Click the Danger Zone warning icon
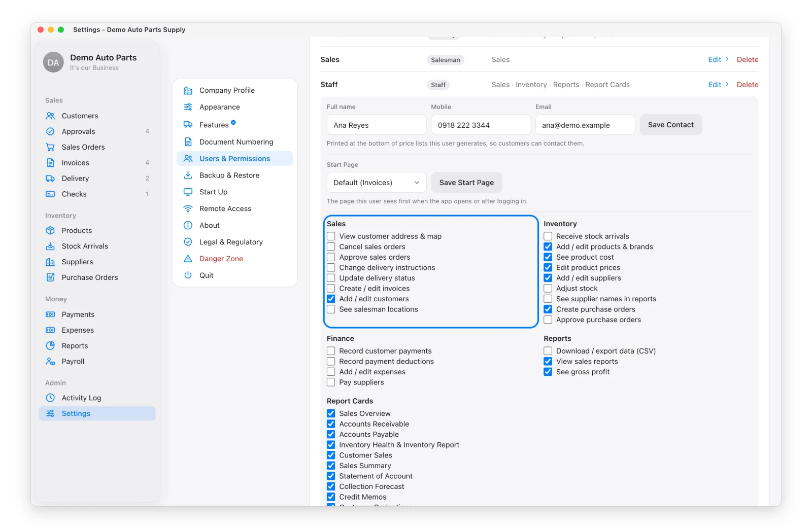812x529 pixels. (188, 259)
